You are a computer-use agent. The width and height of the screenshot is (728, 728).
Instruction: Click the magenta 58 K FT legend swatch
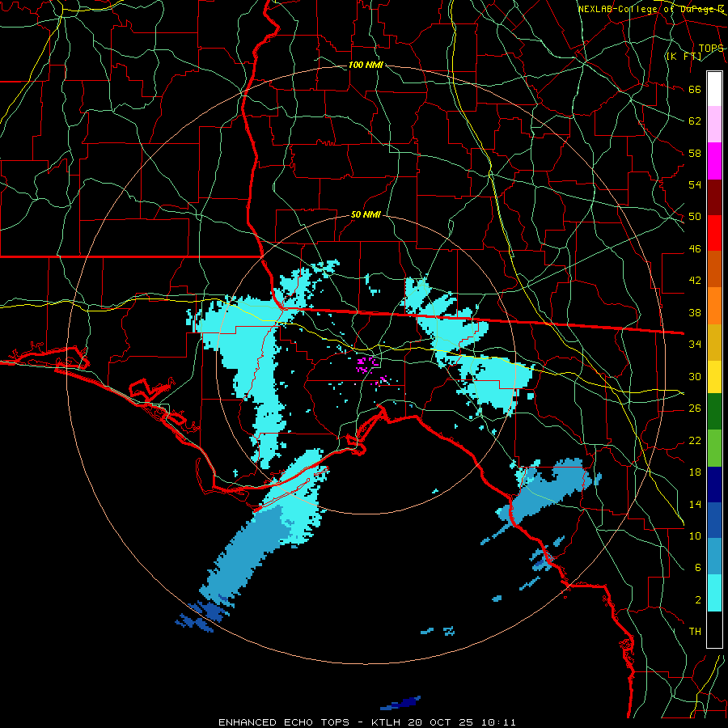(714, 161)
